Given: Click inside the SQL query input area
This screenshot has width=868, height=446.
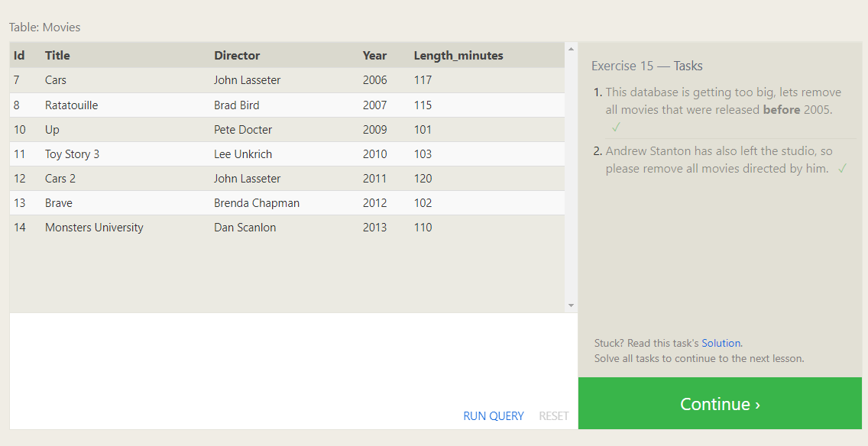Looking at the screenshot, I should [x=290, y=359].
